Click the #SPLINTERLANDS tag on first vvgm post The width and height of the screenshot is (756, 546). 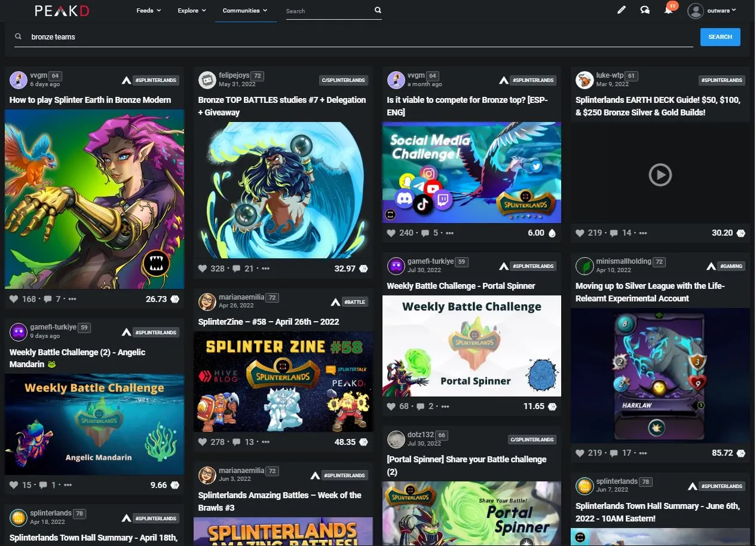pos(156,80)
